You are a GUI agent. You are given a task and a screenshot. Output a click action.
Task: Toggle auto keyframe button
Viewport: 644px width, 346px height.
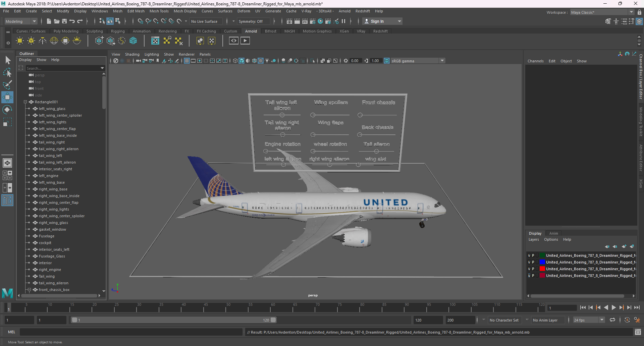pyautogui.click(x=627, y=320)
